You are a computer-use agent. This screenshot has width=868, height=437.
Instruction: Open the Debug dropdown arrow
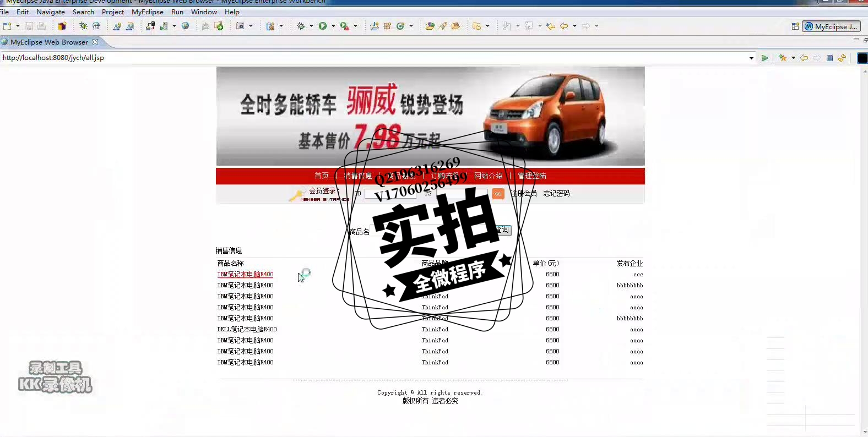click(311, 26)
